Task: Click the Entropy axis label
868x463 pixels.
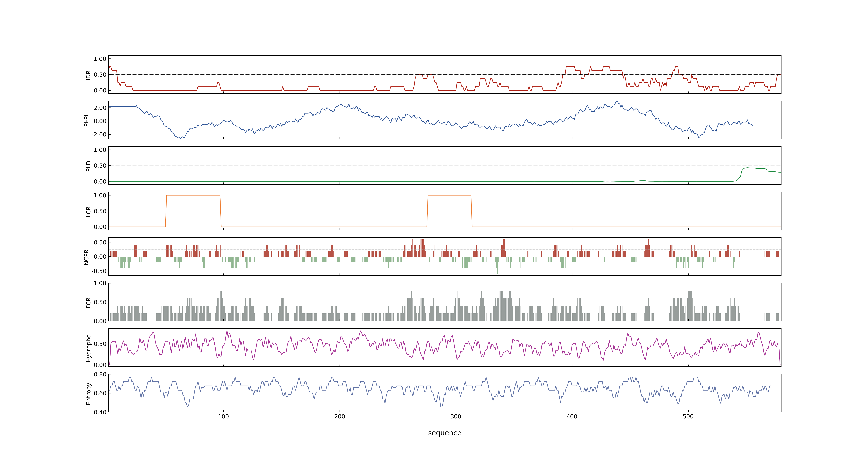Action: click(x=88, y=394)
